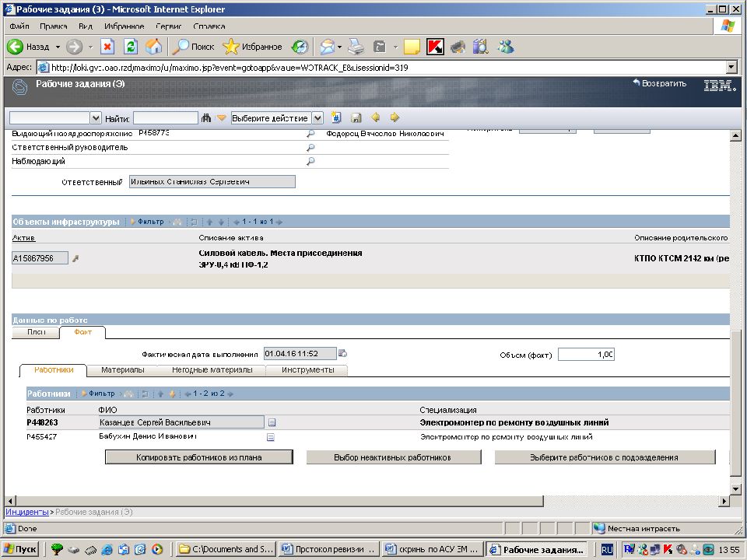Open lookup for Ответственный руководитель
Image resolution: width=747 pixels, height=560 pixels.
coord(310,148)
